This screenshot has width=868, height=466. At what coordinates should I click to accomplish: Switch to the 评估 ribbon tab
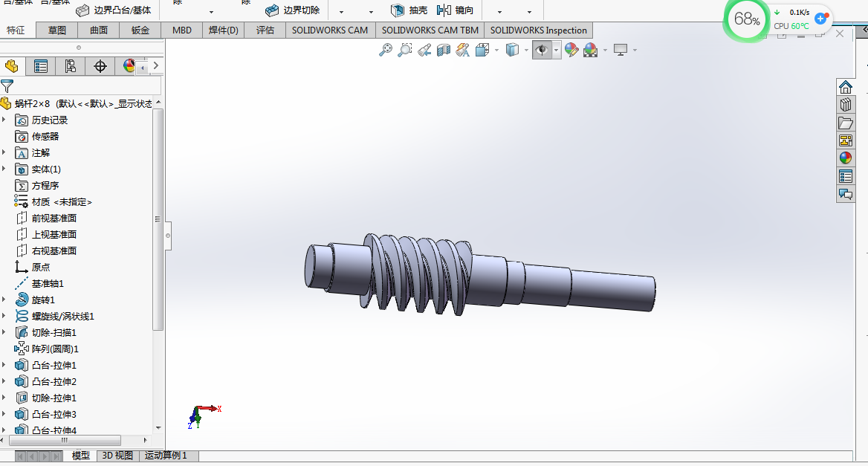(x=265, y=30)
